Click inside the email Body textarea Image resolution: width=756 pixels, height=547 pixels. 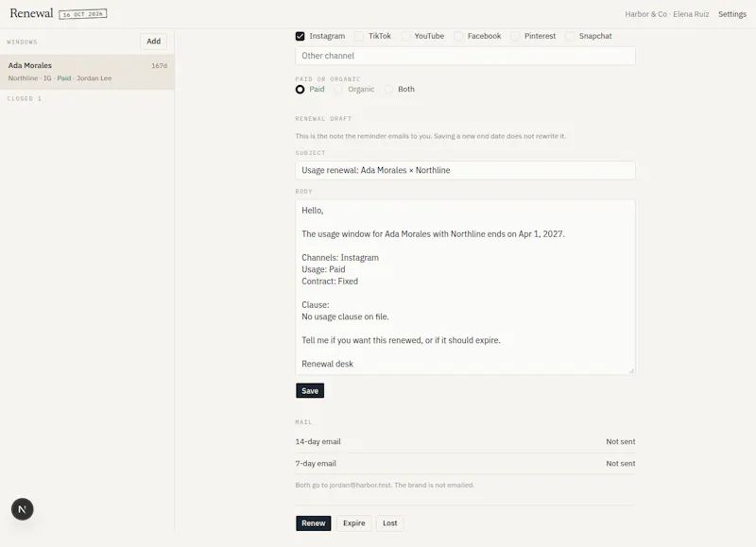coord(465,287)
